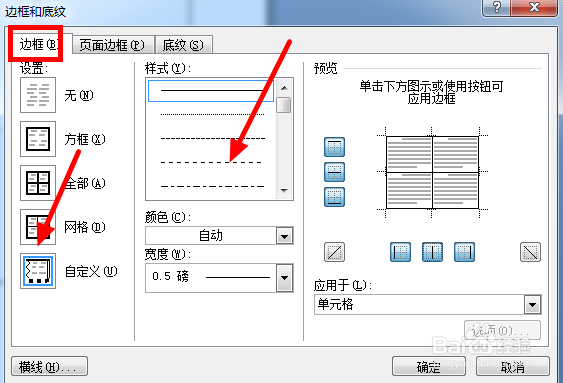Toggle the top border button in preview
Viewport: 563px width, 383px height.
[x=334, y=147]
